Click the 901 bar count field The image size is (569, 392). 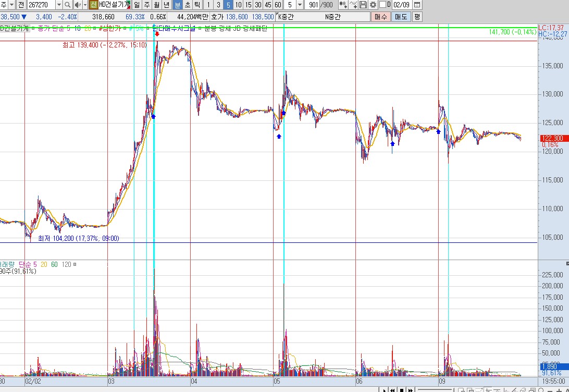pos(313,5)
